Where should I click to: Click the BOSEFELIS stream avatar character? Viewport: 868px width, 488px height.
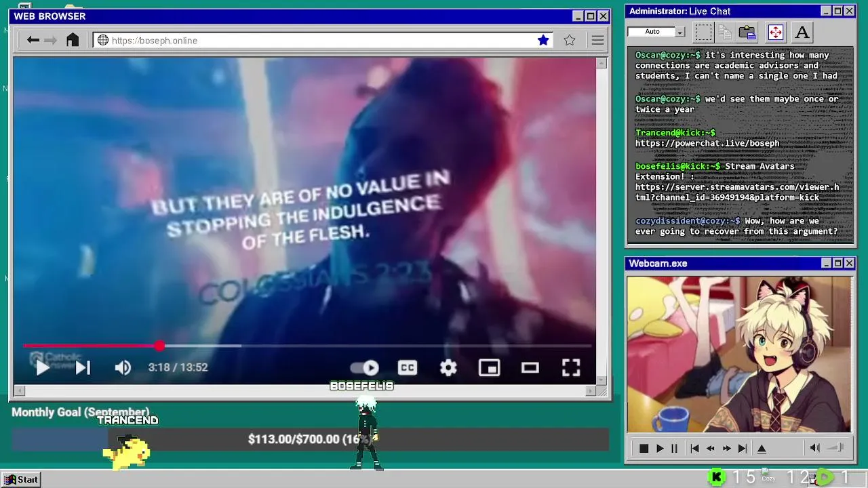pos(366,434)
